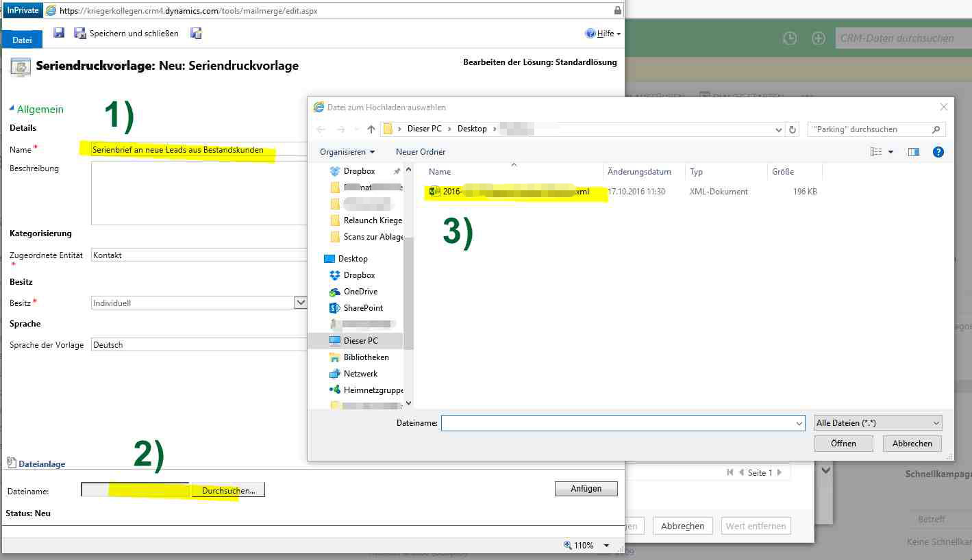Click the Save and New toolbar icon

[196, 33]
